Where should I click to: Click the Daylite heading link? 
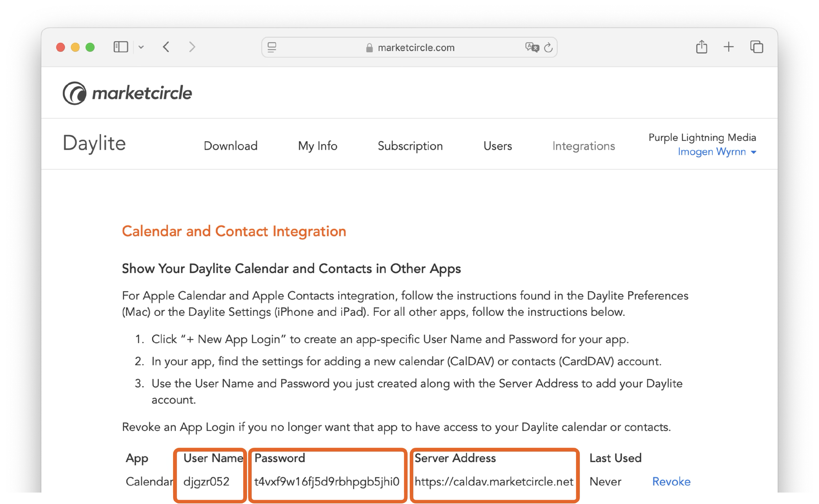pyautogui.click(x=94, y=143)
